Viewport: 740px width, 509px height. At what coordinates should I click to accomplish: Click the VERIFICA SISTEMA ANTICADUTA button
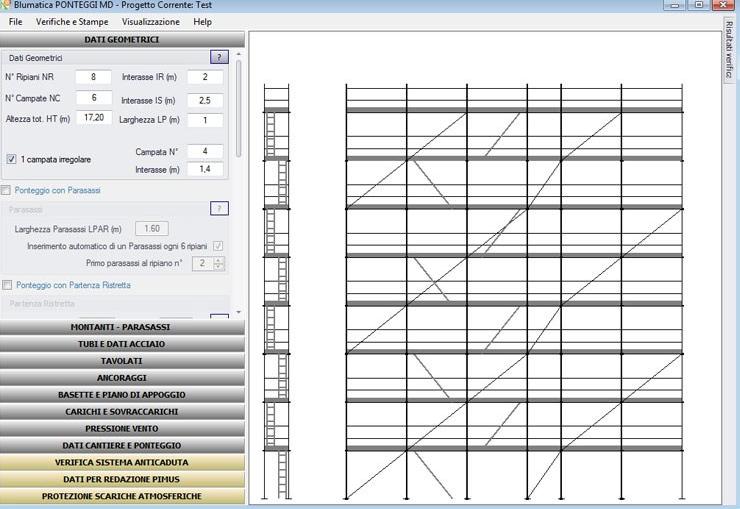(x=121, y=463)
